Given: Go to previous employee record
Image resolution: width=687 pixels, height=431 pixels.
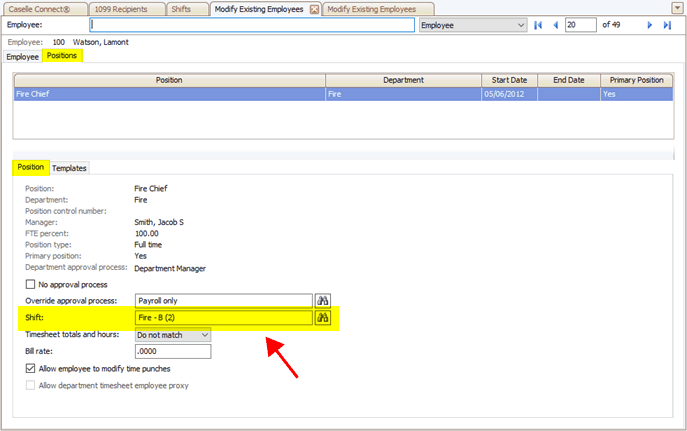Looking at the screenshot, I should pos(555,25).
